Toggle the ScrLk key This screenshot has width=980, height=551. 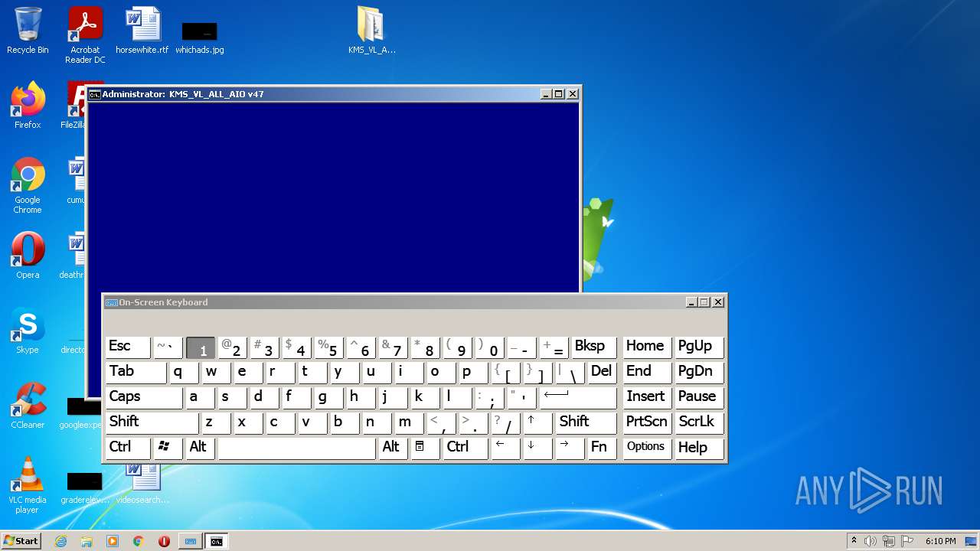point(700,423)
